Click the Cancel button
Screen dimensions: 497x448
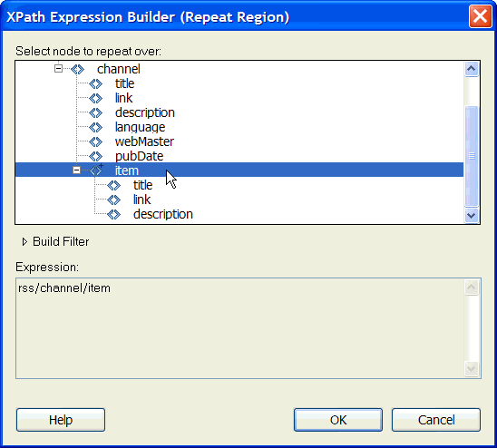[x=436, y=420]
